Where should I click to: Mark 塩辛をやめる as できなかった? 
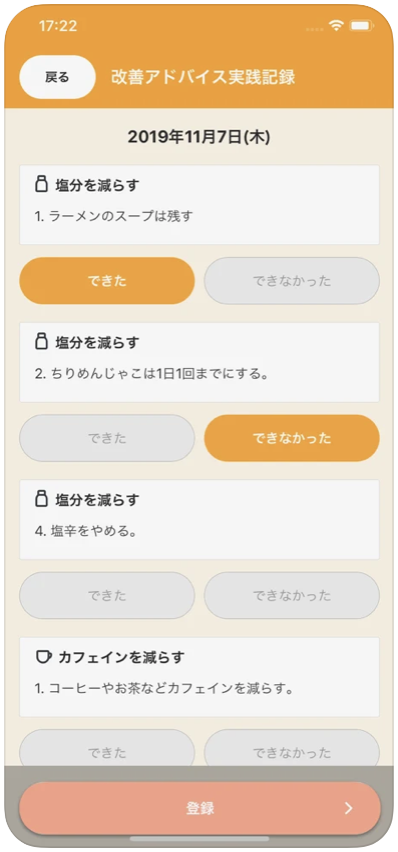pos(292,596)
